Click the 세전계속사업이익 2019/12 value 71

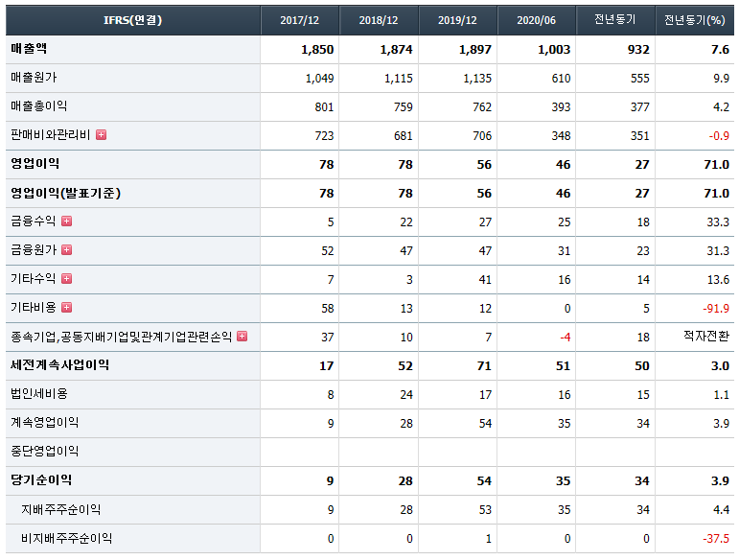click(x=484, y=365)
